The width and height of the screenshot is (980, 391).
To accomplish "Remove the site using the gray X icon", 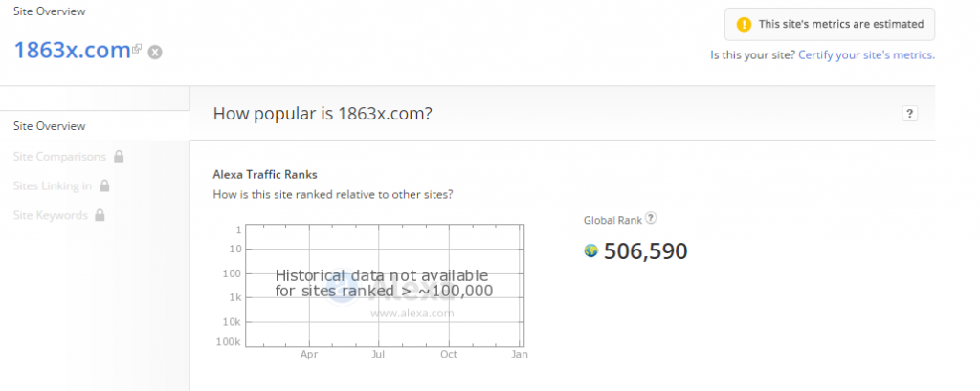I will click(155, 52).
